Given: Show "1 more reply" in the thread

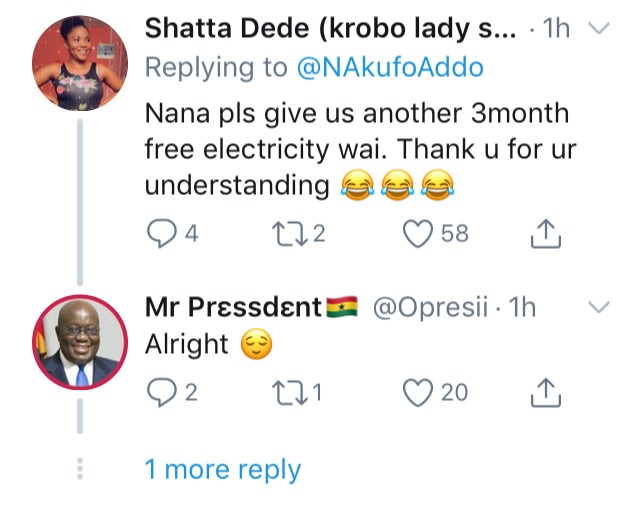Looking at the screenshot, I should 222,468.
